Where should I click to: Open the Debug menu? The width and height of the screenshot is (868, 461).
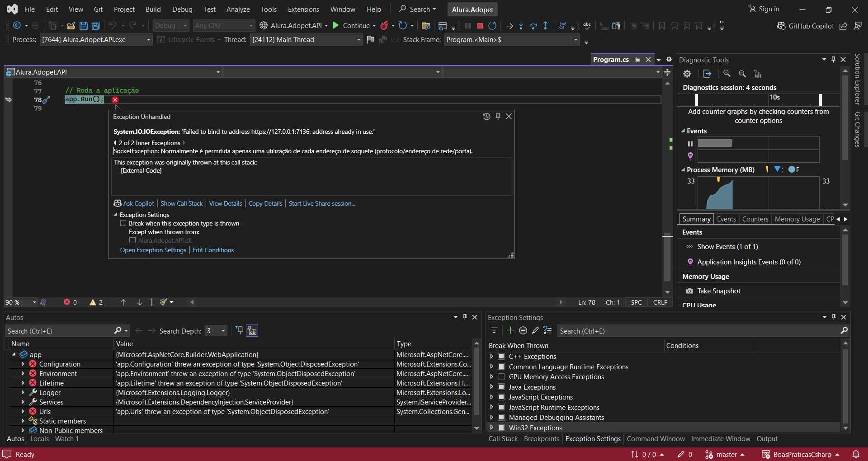pyautogui.click(x=182, y=9)
